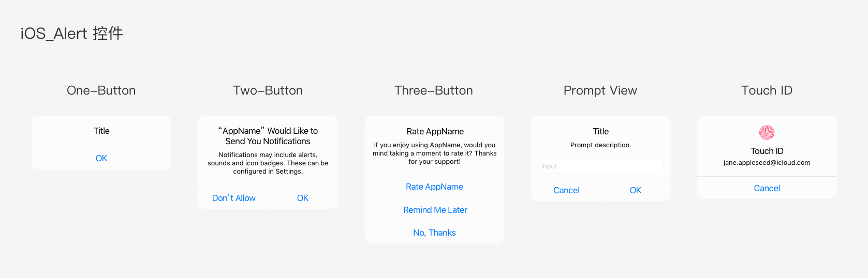Tap Don't Allow in the notifications alert
Screen dimensions: 868x278
coord(233,198)
